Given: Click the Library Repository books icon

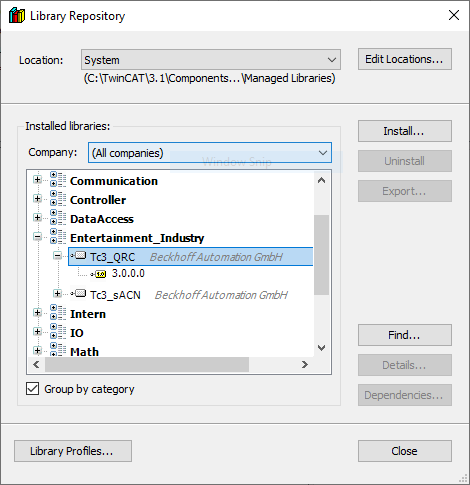Looking at the screenshot, I should (x=17, y=15).
